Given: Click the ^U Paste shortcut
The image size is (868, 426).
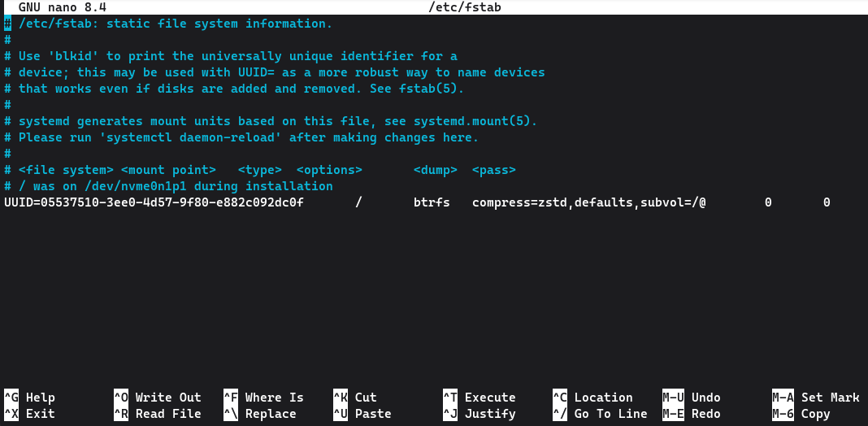Looking at the screenshot, I should (362, 414).
